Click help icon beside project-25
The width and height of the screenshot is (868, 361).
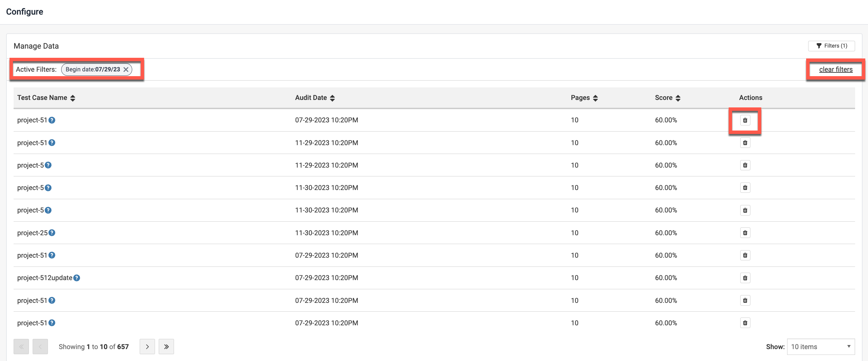click(x=52, y=233)
